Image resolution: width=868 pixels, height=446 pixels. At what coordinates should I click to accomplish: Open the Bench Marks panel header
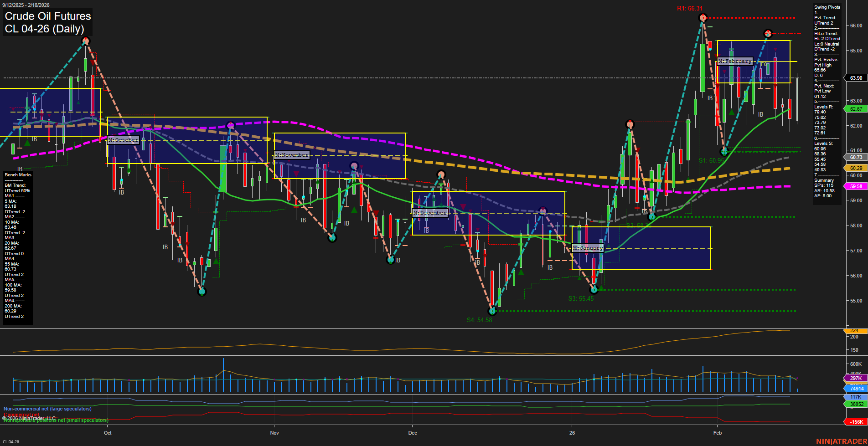click(18, 174)
